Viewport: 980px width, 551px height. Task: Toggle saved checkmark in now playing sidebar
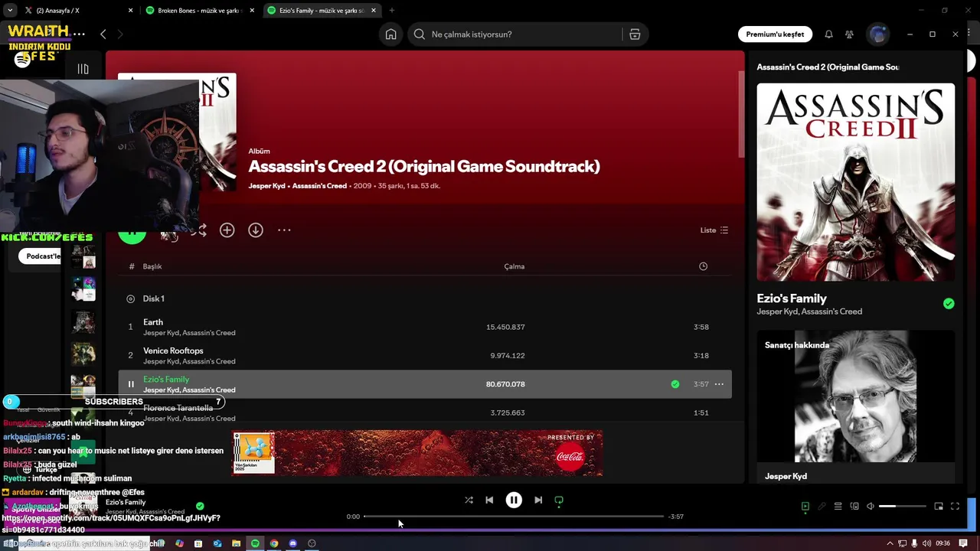point(949,304)
